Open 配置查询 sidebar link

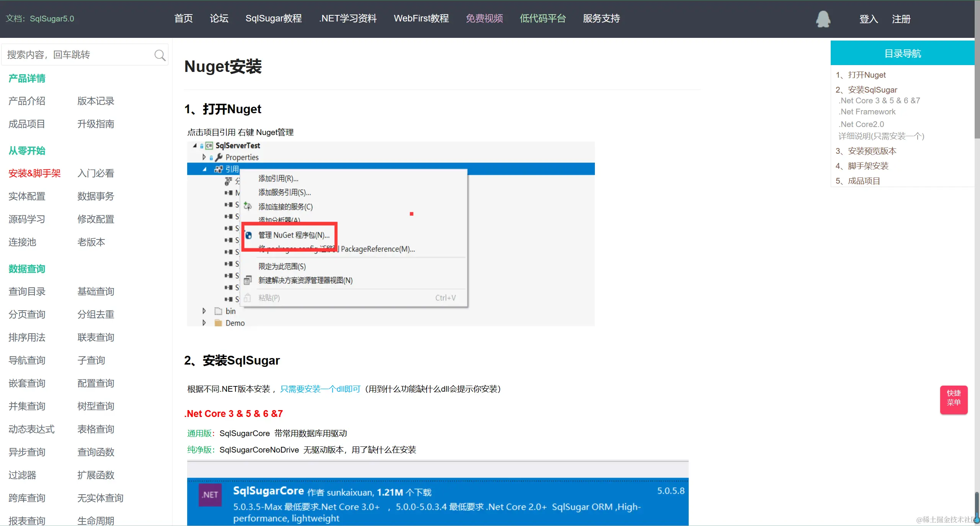pos(96,383)
